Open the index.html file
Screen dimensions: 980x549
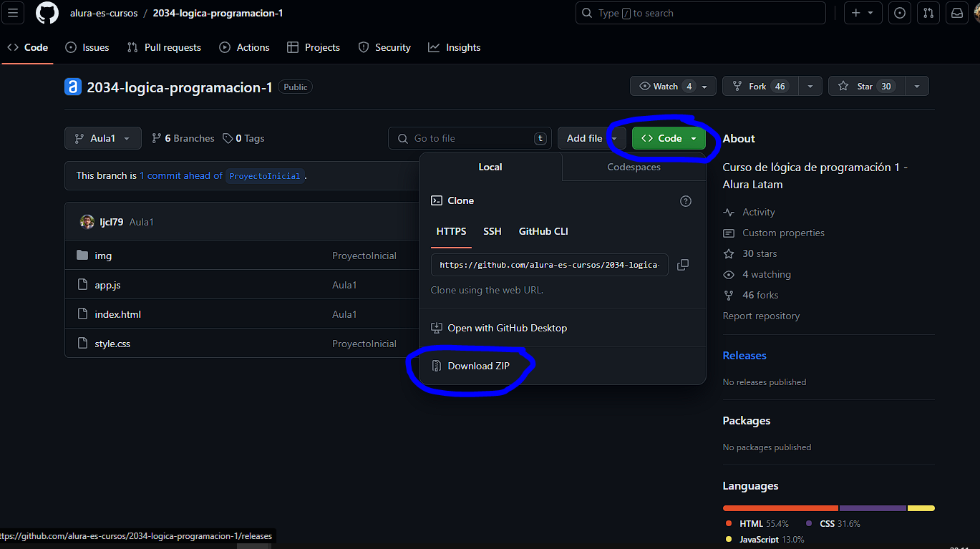point(117,314)
